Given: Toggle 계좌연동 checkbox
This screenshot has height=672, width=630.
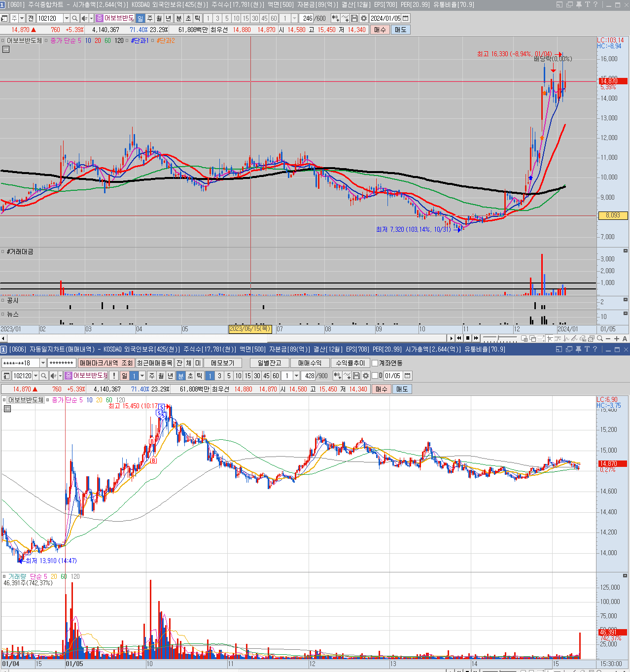Looking at the screenshot, I should 375,363.
